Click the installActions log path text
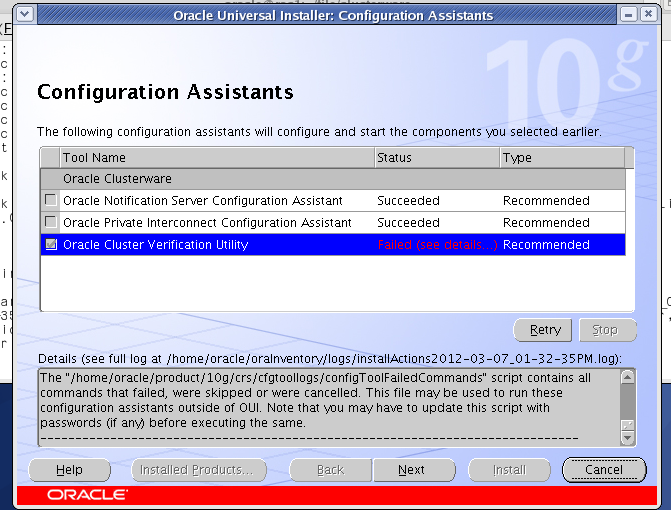The width and height of the screenshot is (671, 510). (392, 359)
